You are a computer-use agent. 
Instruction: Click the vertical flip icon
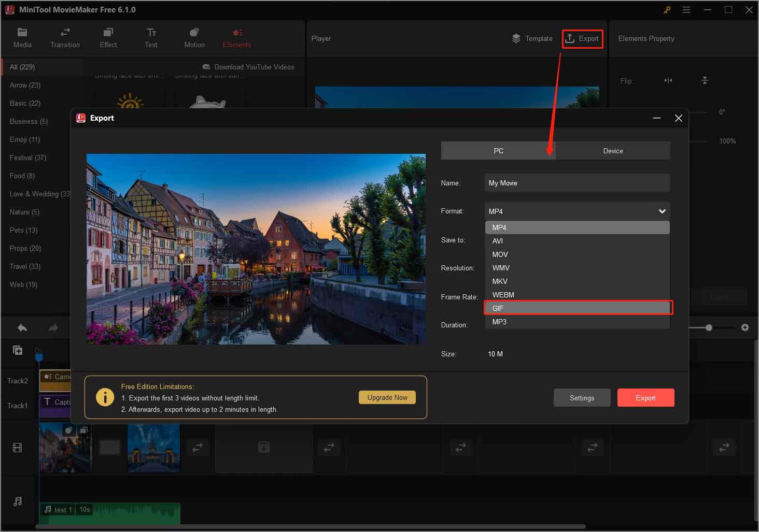click(705, 80)
